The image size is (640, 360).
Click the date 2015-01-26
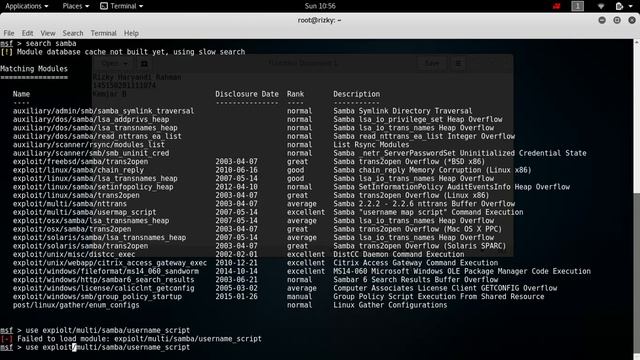(236, 296)
